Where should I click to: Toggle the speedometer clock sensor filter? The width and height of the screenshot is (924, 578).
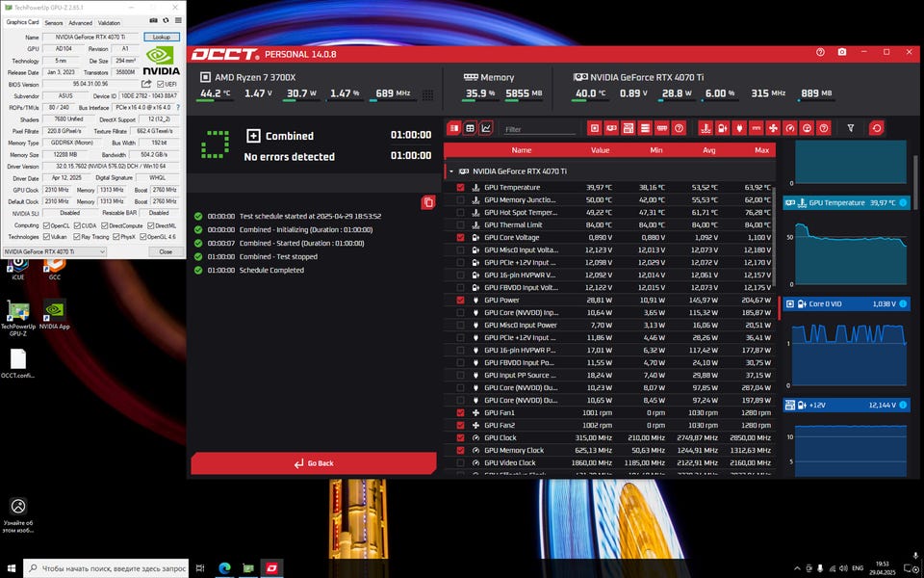791,128
